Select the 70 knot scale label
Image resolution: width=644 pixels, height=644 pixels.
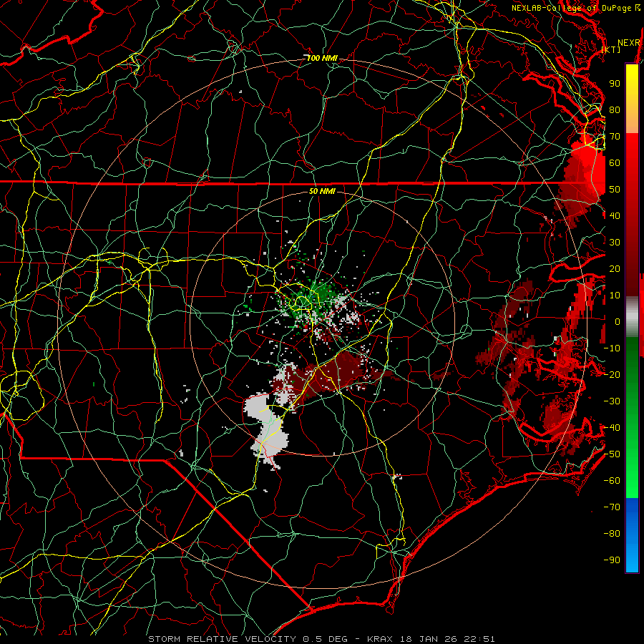pyautogui.click(x=615, y=137)
